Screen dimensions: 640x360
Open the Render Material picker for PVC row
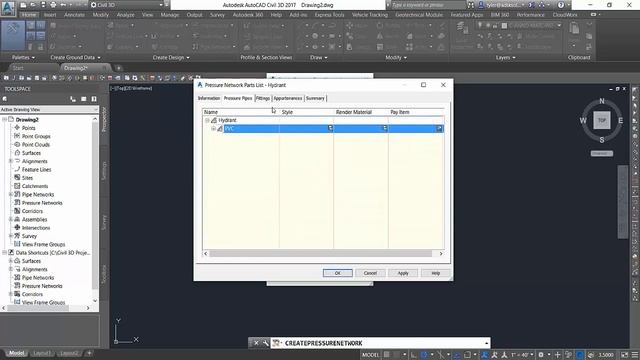[384, 129]
